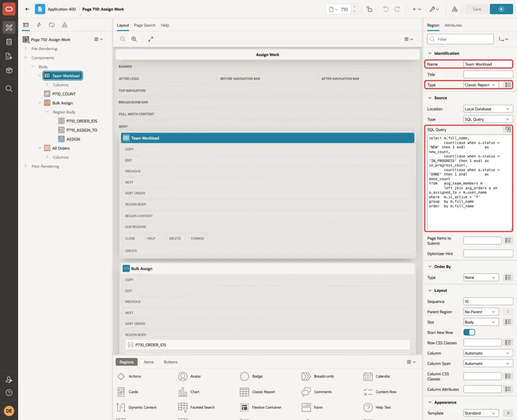Select All Orders region in tree

[x=61, y=148]
